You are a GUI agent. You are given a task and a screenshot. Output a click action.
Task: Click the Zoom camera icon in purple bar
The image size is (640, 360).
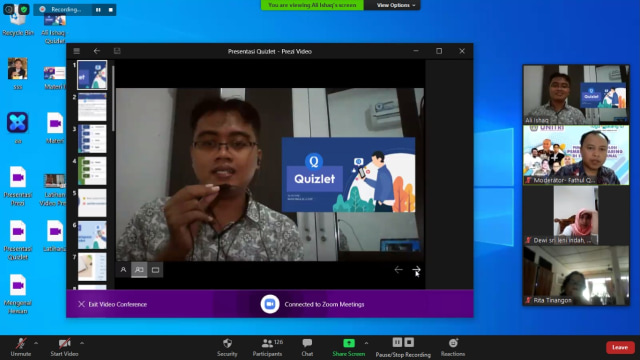[x=270, y=304]
